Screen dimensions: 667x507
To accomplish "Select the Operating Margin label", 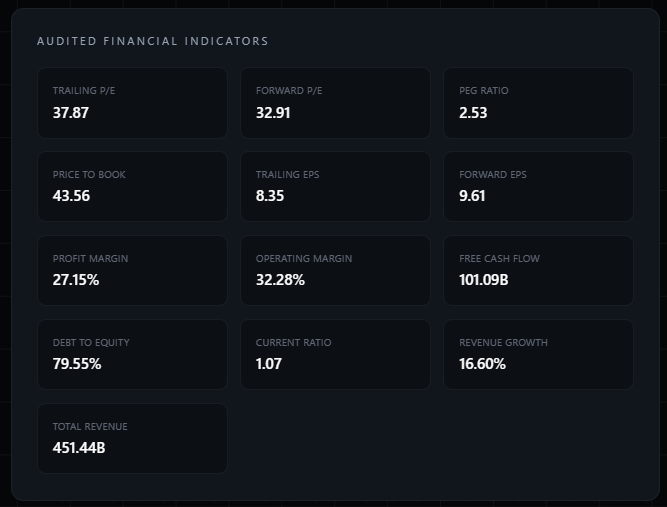I will (304, 259).
